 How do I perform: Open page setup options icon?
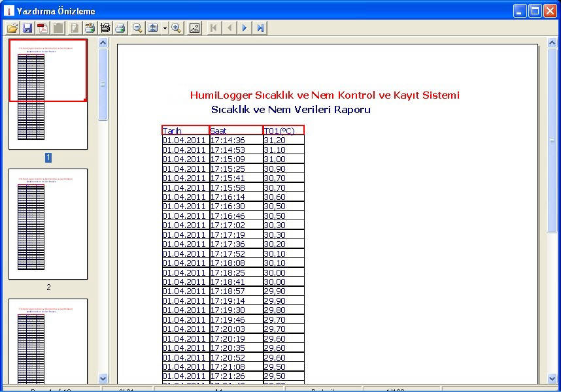coord(105,28)
